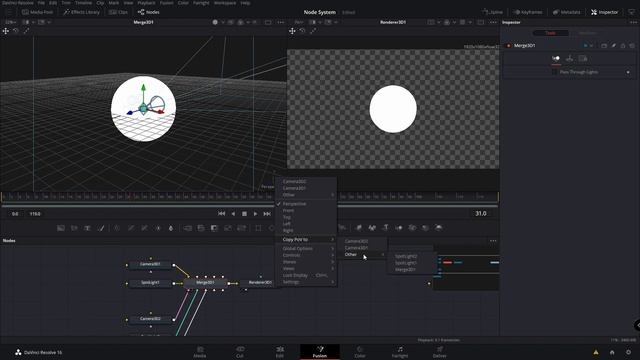Add Background tool from toolbar
Image resolution: width=640 pixels, height=360 pixels.
[61, 228]
